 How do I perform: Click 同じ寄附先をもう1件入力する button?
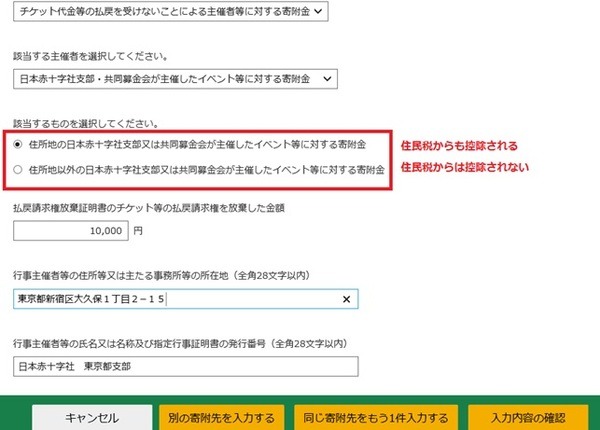tap(376, 418)
